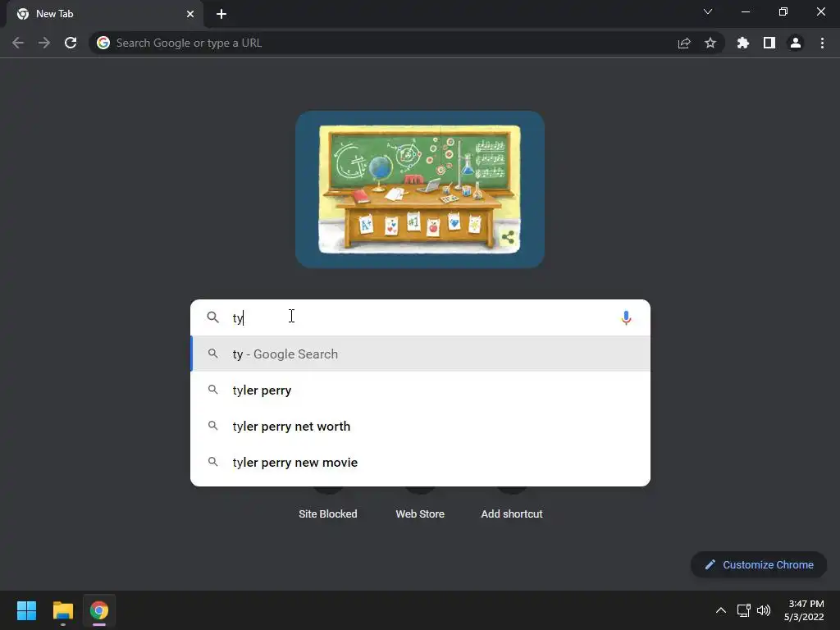Click the Customize Chrome button
The image size is (840, 630).
tap(759, 564)
